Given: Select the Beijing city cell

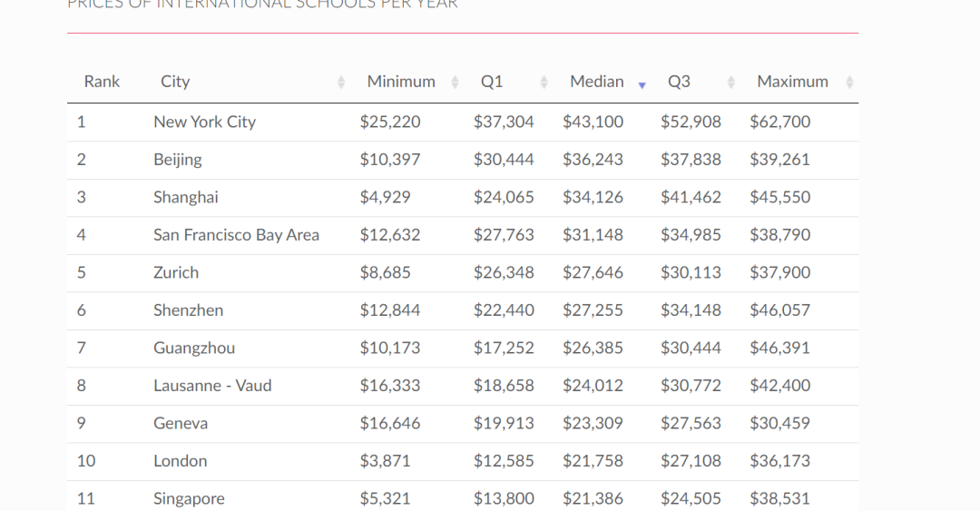Looking at the screenshot, I should pos(178,160).
